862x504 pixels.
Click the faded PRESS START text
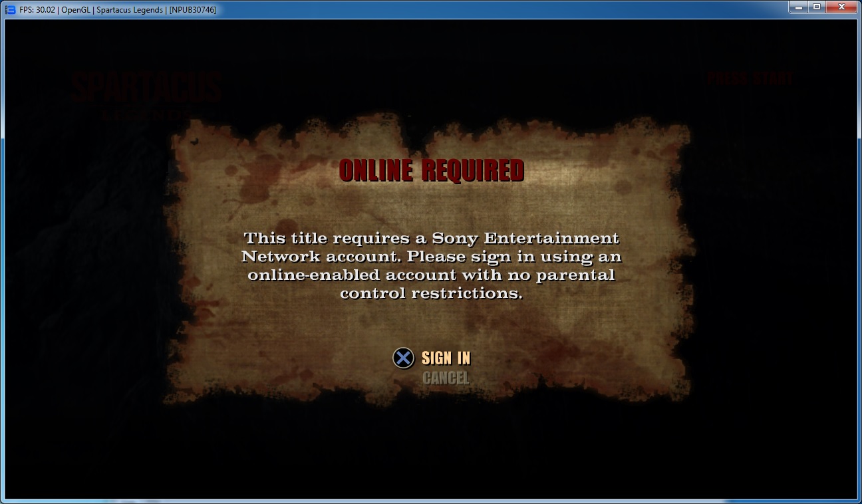click(x=750, y=79)
